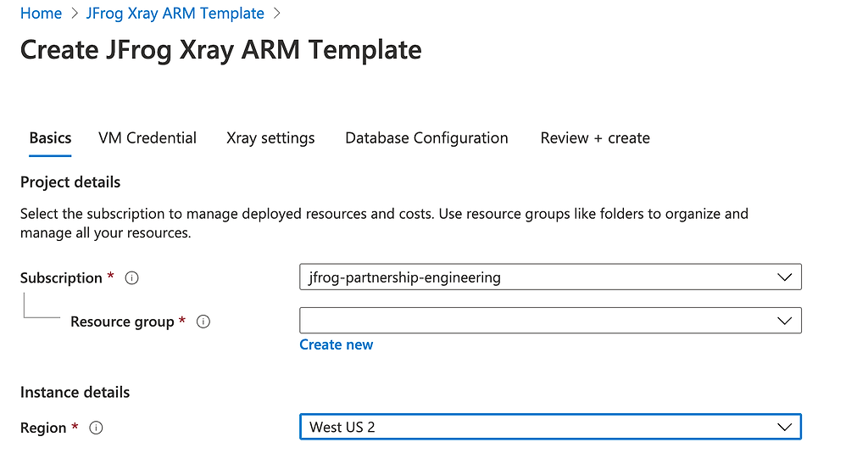Screen dimensions: 868x459
Task: Open the Xray settings tab
Action: point(270,138)
